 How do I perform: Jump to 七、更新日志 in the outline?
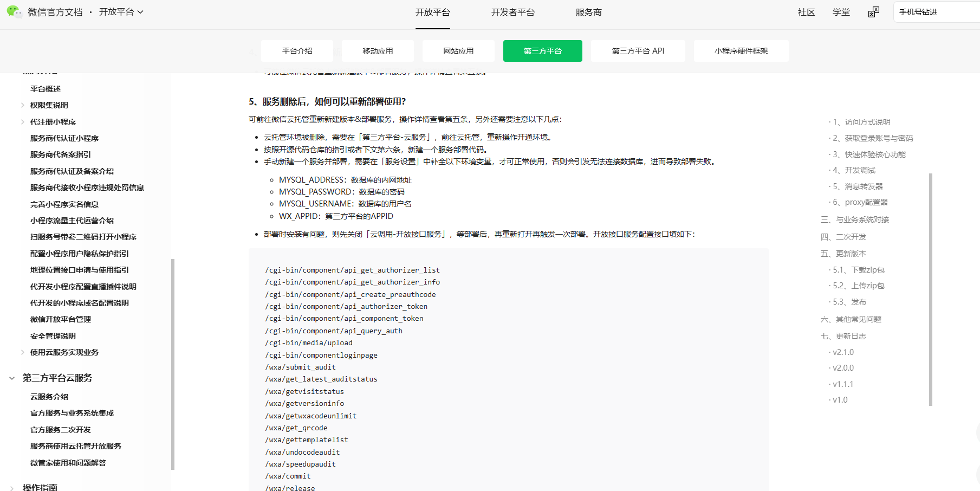[x=843, y=336]
